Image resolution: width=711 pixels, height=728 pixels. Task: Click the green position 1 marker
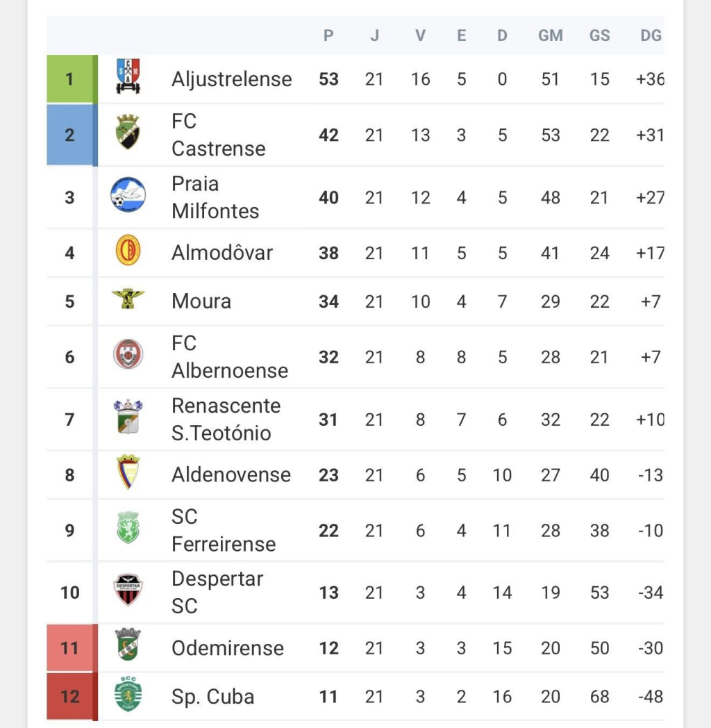tap(69, 78)
